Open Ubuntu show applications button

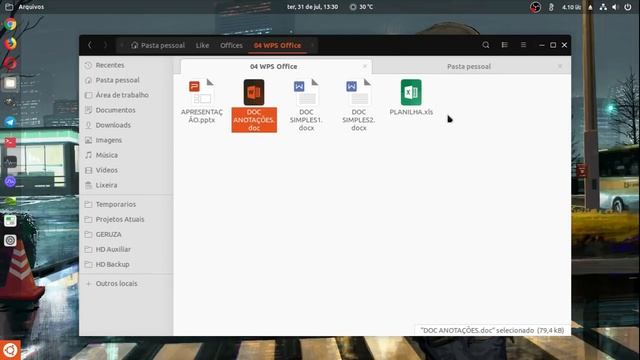tap(10, 350)
